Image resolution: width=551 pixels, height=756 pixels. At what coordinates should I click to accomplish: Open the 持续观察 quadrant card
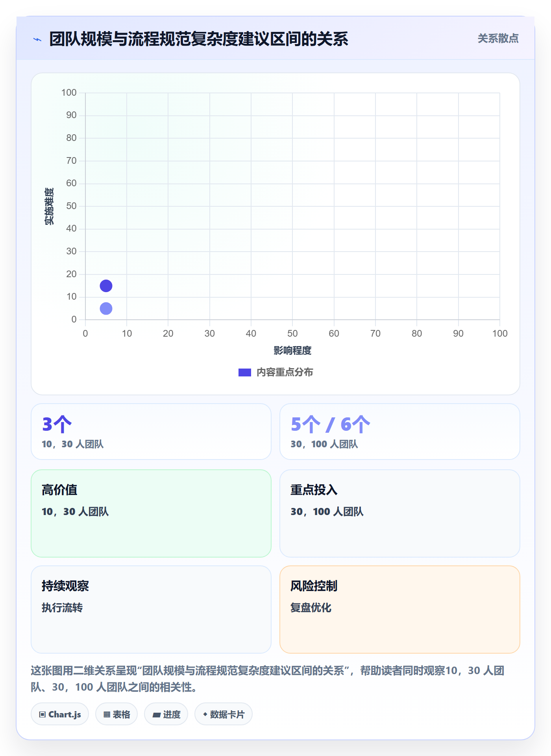pos(151,610)
